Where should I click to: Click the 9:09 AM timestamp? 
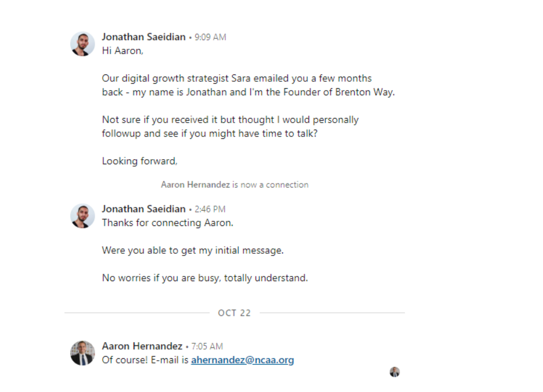click(x=210, y=37)
